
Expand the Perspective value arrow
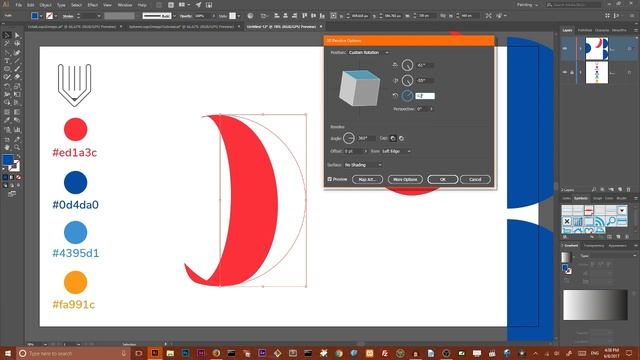(x=431, y=109)
